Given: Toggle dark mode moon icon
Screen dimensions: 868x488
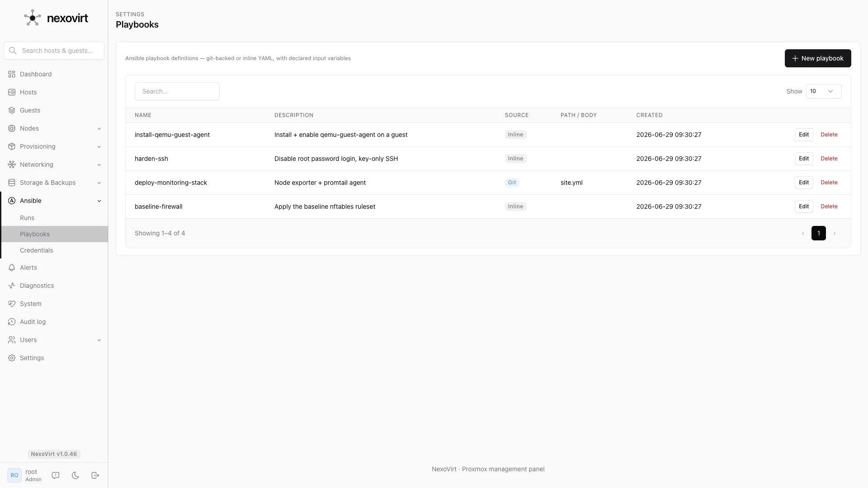Looking at the screenshot, I should coord(75,475).
